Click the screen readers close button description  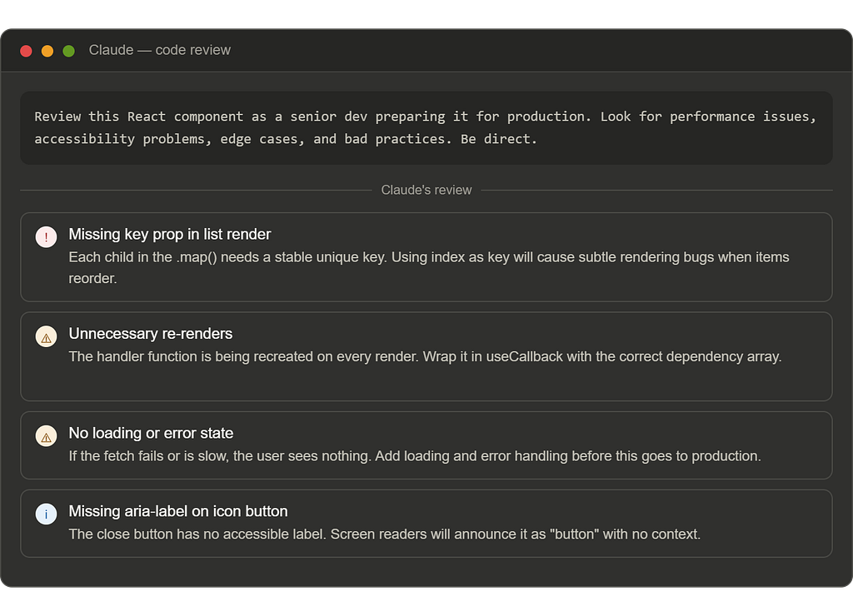(385, 534)
